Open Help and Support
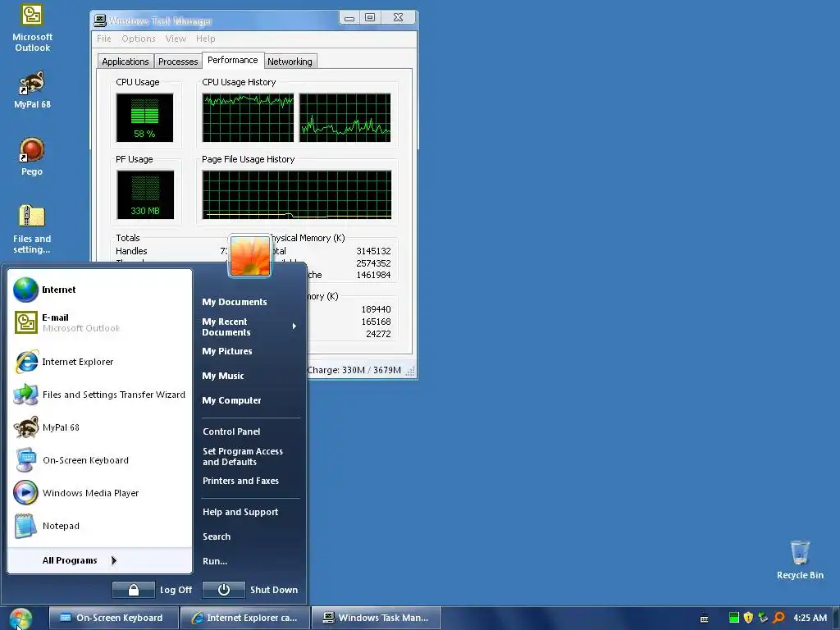 240,512
